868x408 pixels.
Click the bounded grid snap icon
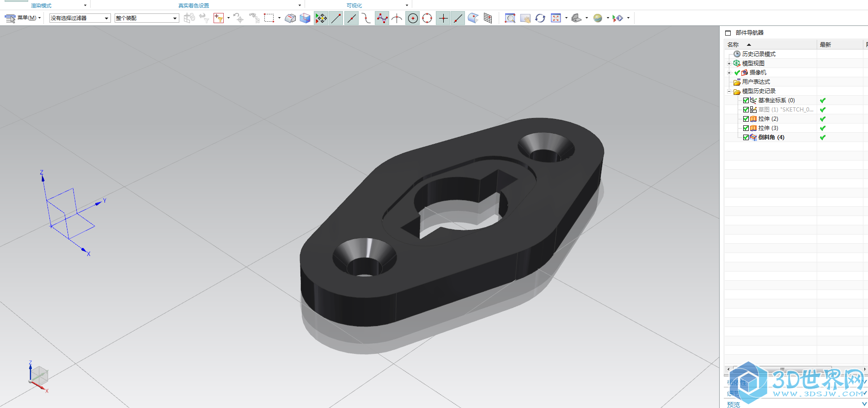pyautogui.click(x=488, y=18)
